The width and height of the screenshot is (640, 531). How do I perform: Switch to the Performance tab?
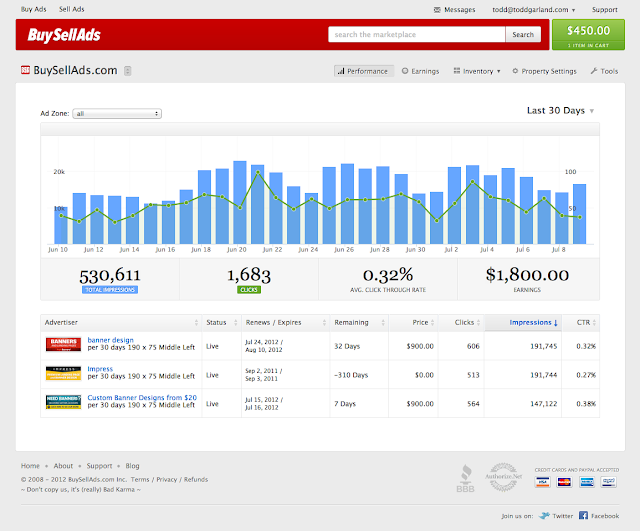[364, 71]
